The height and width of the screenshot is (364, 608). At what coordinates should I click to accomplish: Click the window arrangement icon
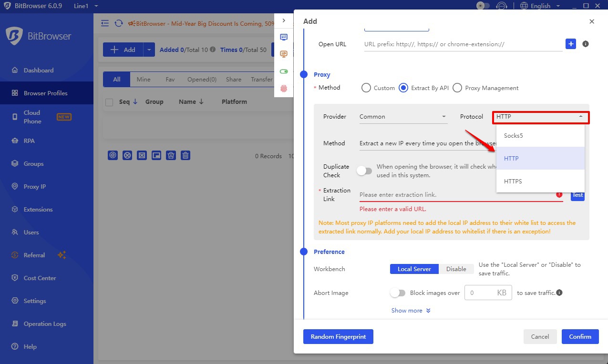coord(156,155)
